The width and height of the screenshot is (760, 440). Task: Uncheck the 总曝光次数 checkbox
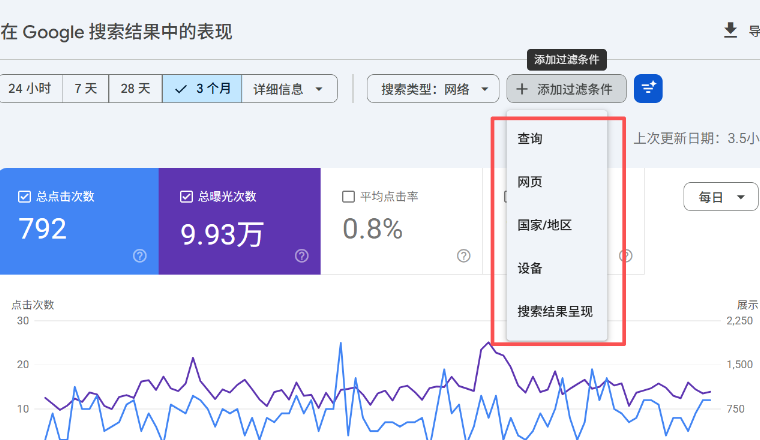coord(186,196)
